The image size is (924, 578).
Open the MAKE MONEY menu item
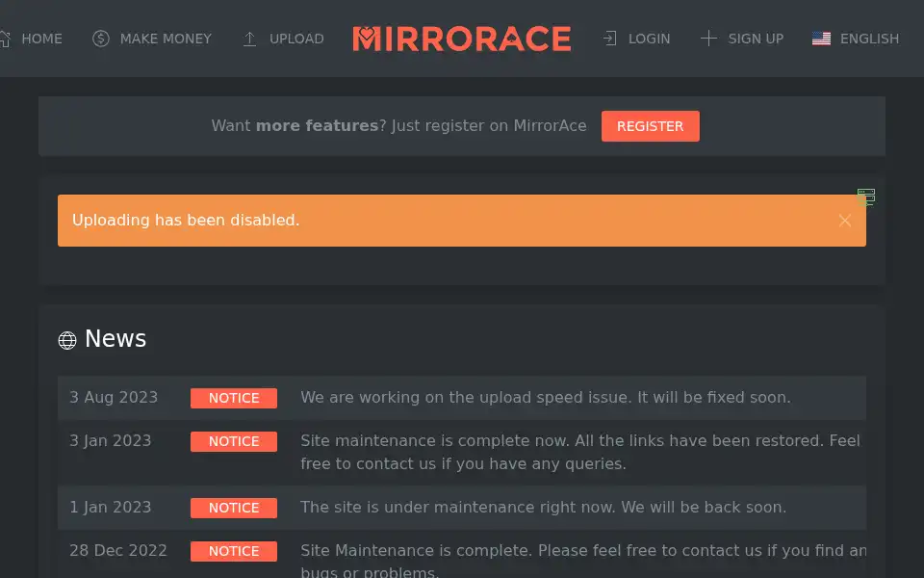coord(166,39)
